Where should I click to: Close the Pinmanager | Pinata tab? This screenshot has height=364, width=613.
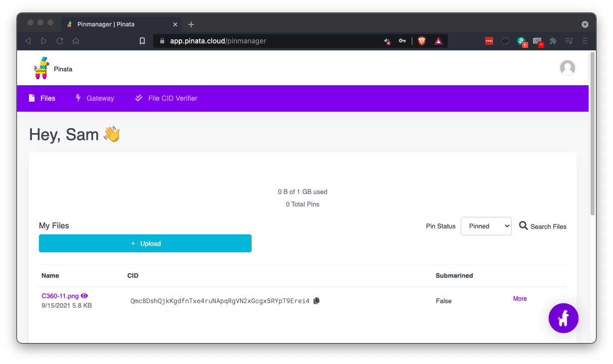point(175,24)
